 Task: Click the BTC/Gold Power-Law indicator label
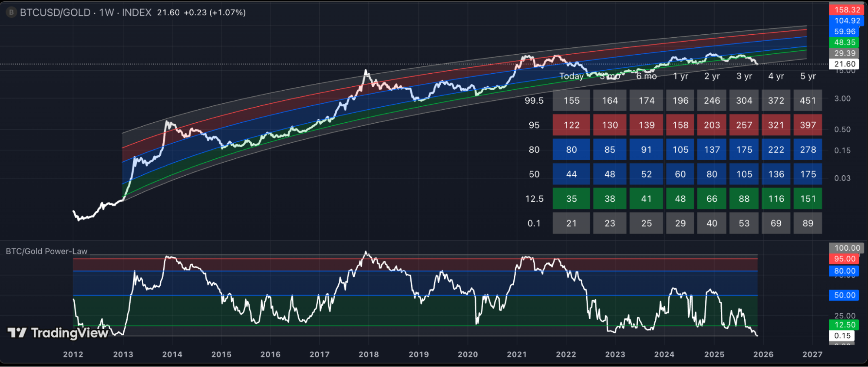(x=46, y=251)
